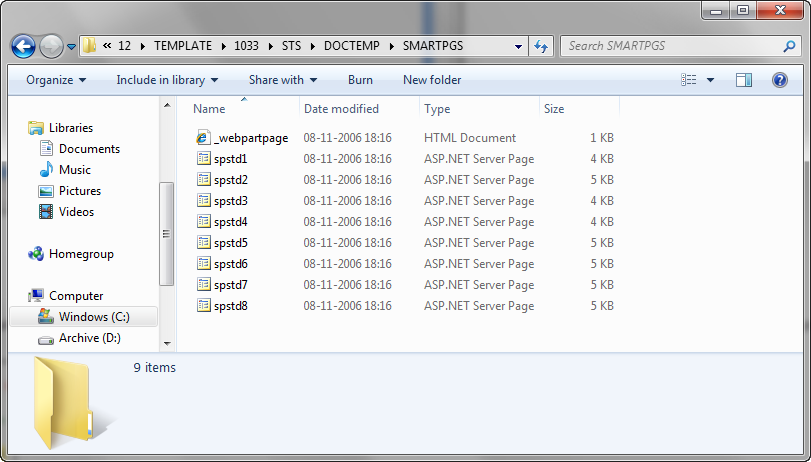Click the 9 items status text
This screenshot has height=462, width=811.
click(155, 367)
